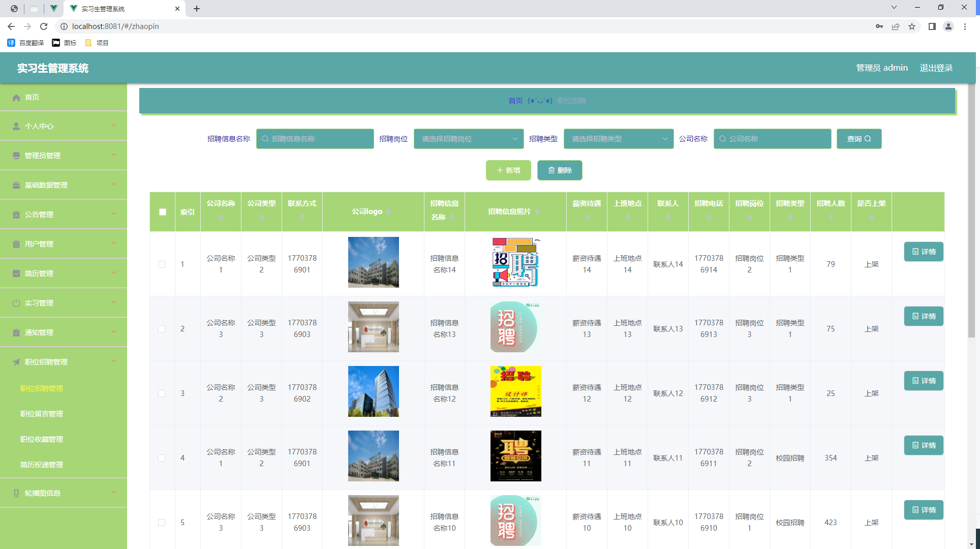This screenshot has height=549, width=980.
Task: Click the 通知管理 sidebar icon
Action: point(16,333)
